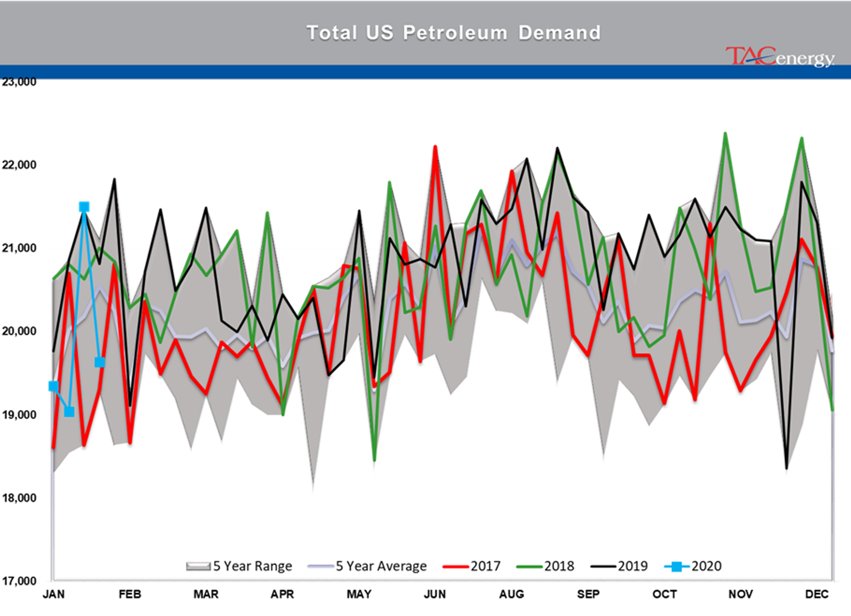Click the JAN x-axis label
The width and height of the screenshot is (851, 616).
click(x=54, y=594)
